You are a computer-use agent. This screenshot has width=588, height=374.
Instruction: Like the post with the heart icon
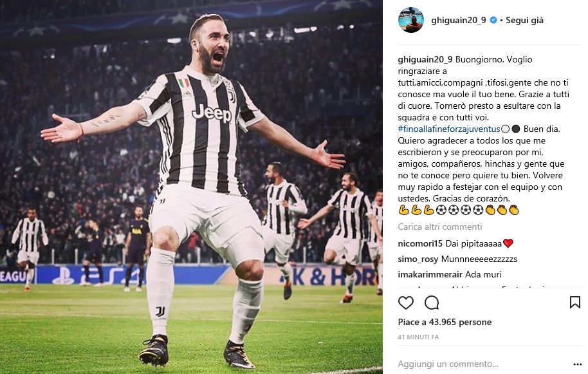tap(406, 303)
